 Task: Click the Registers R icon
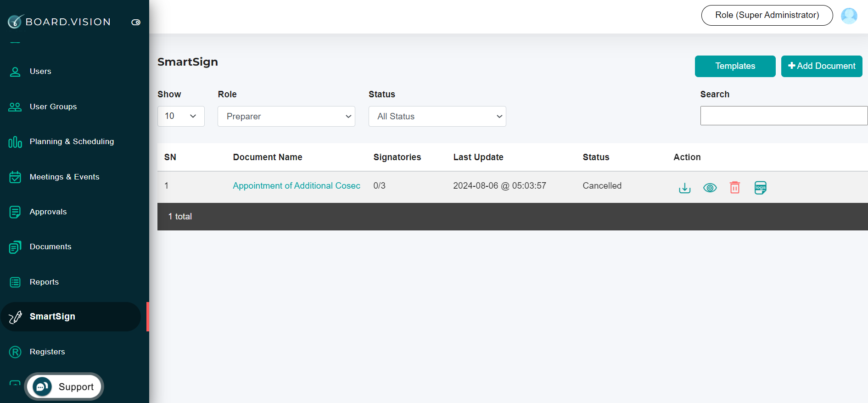click(15, 352)
